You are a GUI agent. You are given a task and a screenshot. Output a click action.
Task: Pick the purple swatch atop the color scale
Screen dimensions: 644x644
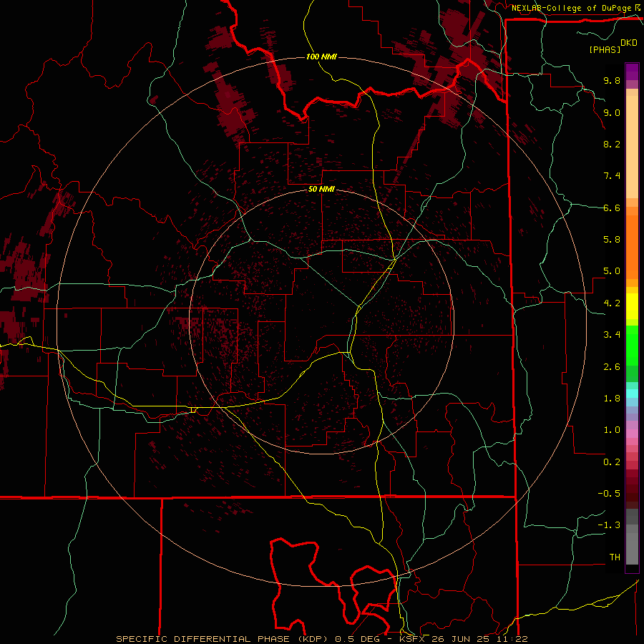tap(632, 72)
